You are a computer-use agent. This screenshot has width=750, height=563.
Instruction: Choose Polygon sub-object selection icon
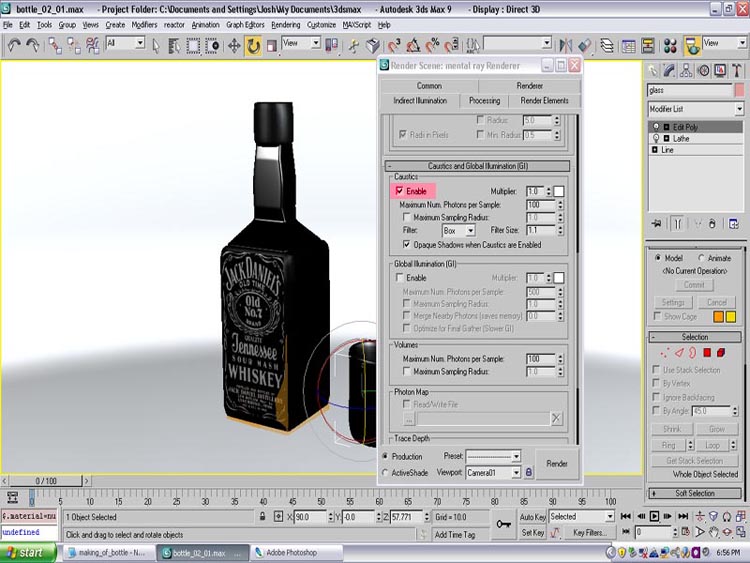click(x=706, y=353)
